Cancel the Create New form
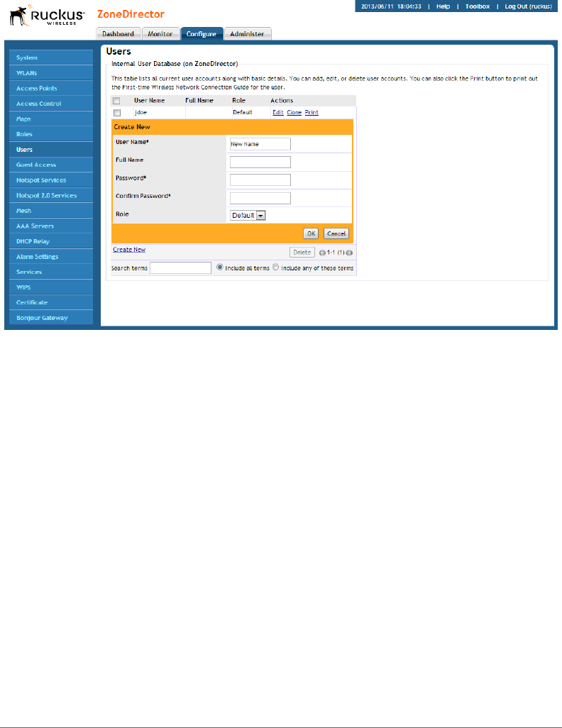The width and height of the screenshot is (562, 728). tap(336, 233)
